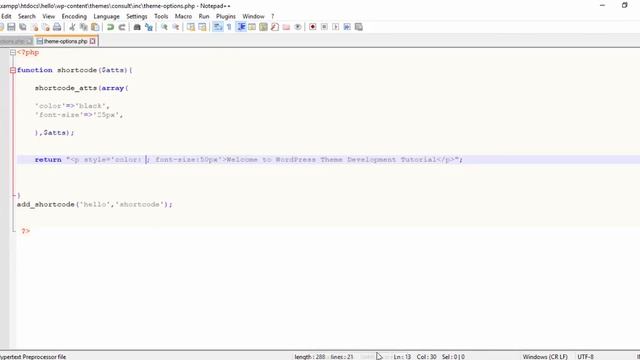Open Find with the binoculars icon
640x360 pixels.
coord(137,27)
